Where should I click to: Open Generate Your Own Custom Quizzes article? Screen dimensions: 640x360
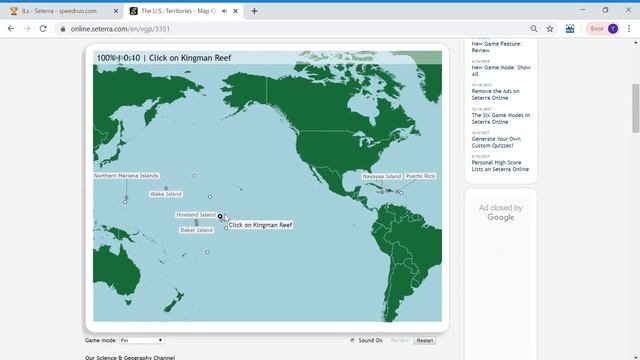[496, 142]
